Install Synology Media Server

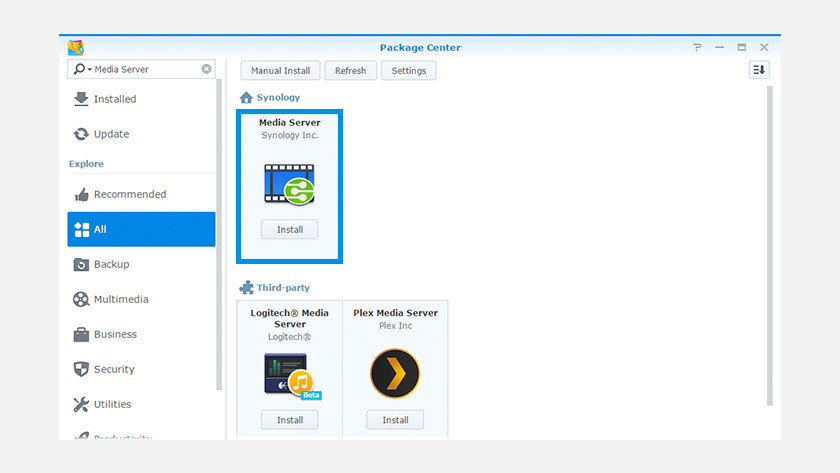pyautogui.click(x=289, y=229)
